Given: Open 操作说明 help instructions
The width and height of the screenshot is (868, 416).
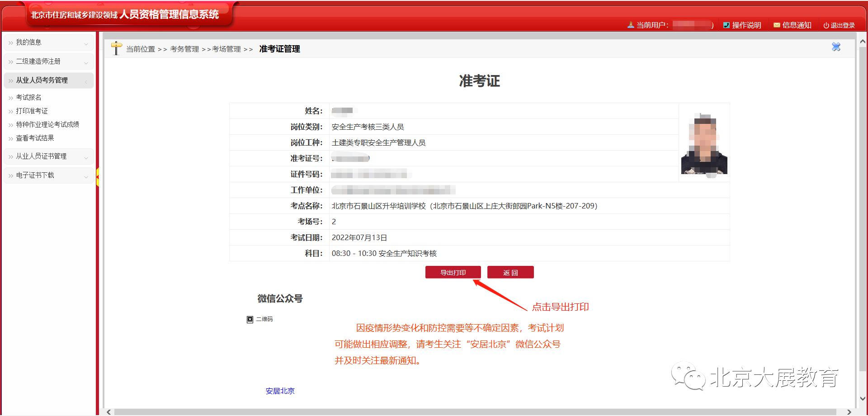Looking at the screenshot, I should (x=742, y=25).
